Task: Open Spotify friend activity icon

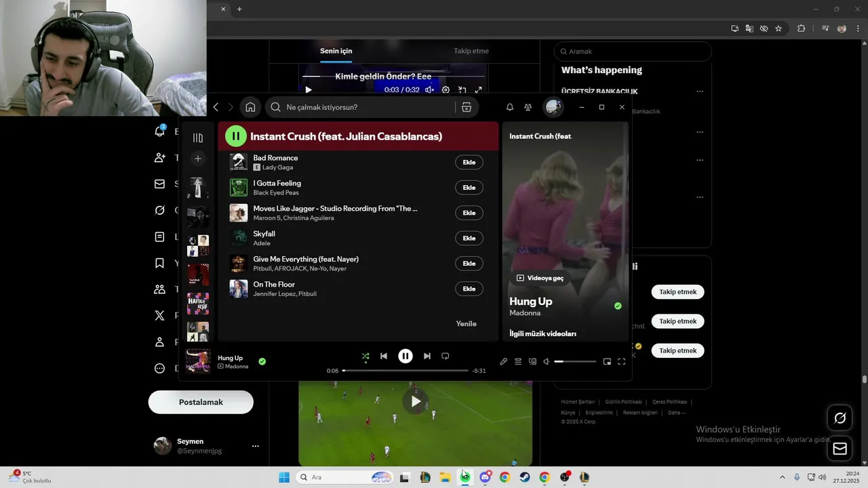Action: pyautogui.click(x=528, y=107)
